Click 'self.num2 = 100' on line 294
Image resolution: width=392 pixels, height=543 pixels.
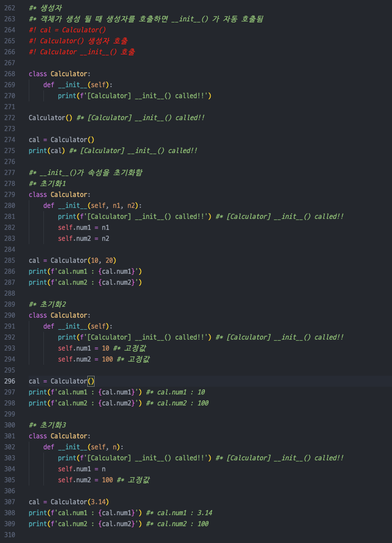pos(85,360)
